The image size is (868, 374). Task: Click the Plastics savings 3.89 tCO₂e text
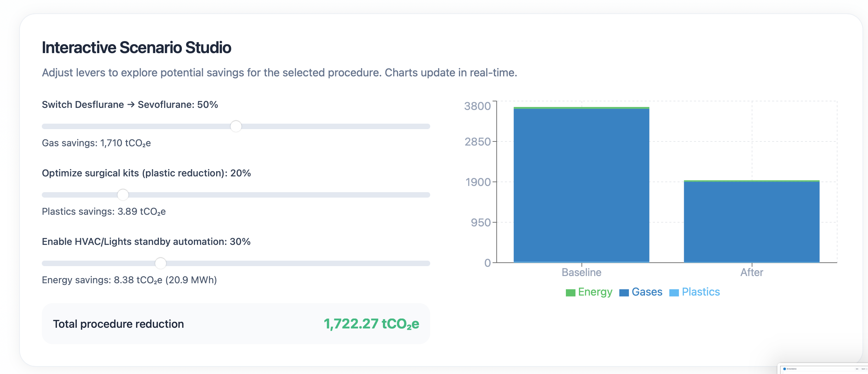104,211
